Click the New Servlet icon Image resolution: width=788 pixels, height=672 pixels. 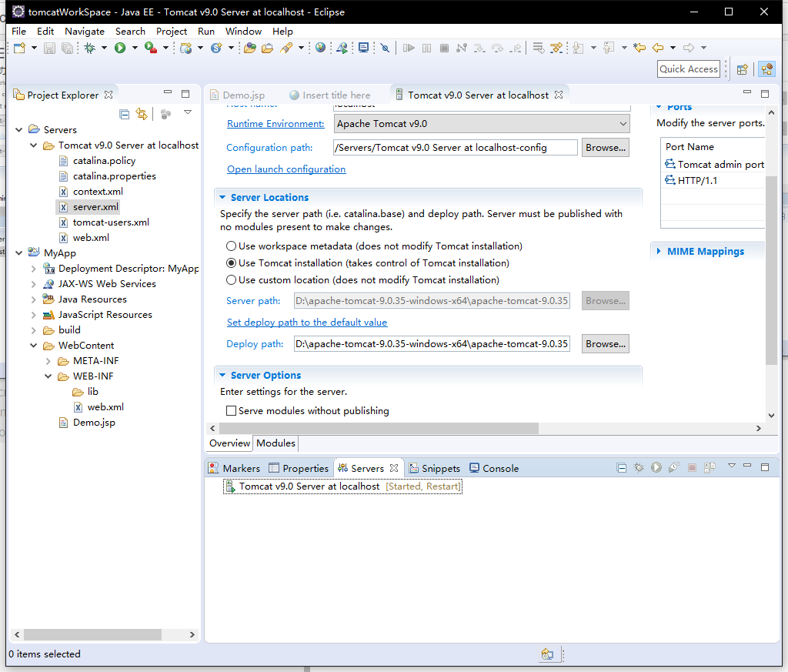pyautogui.click(x=216, y=48)
